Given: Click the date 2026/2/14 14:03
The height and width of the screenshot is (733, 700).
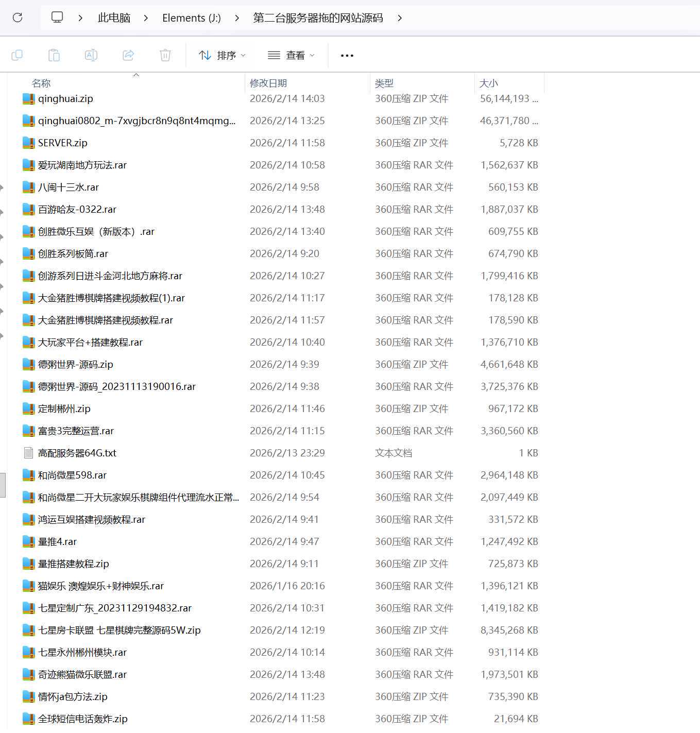Looking at the screenshot, I should (287, 99).
